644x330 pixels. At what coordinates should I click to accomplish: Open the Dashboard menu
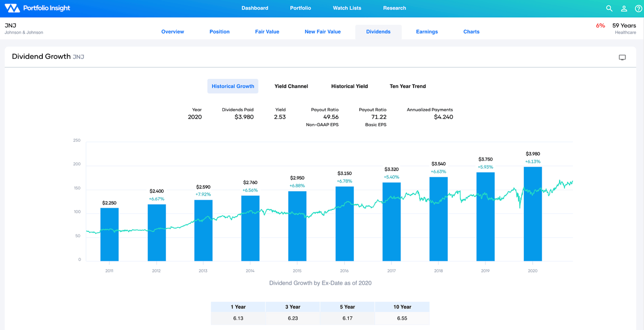[x=255, y=8]
